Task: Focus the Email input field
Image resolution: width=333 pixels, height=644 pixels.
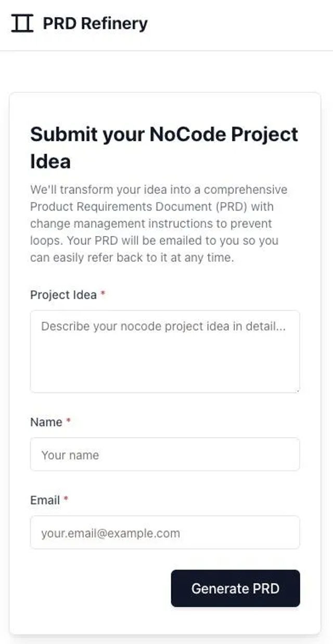Action: point(165,532)
